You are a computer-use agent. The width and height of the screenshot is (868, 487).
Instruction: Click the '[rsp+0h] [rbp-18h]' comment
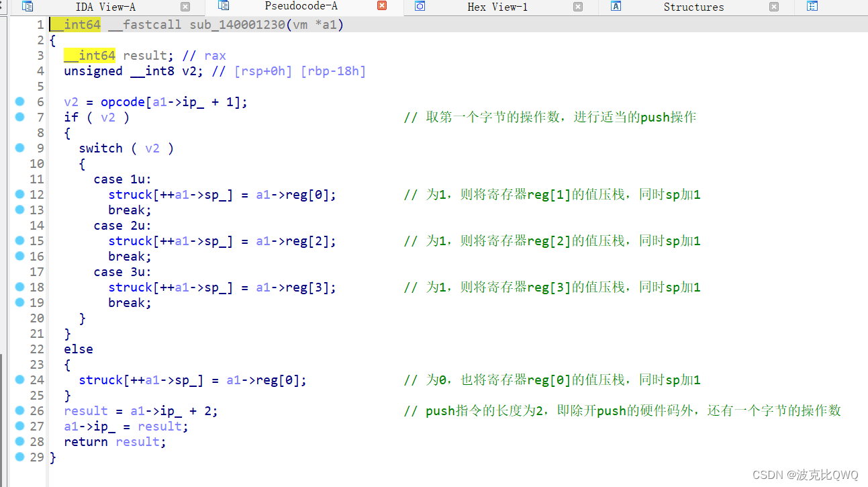(289, 71)
